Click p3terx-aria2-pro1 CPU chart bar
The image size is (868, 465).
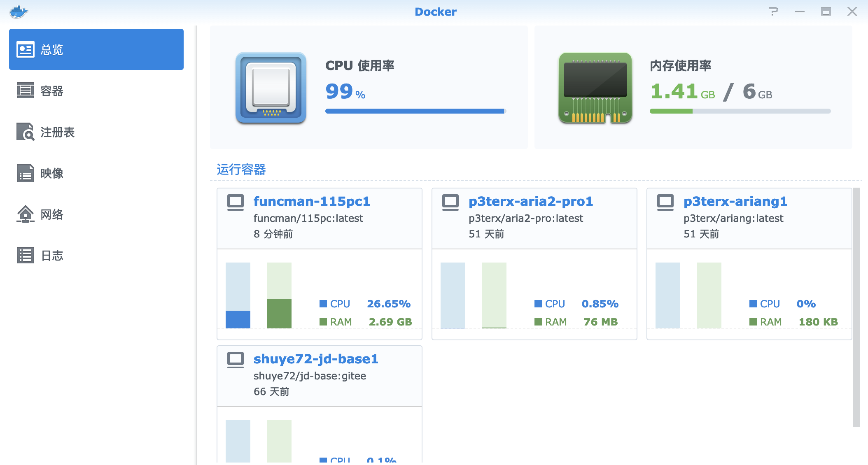[x=453, y=295]
